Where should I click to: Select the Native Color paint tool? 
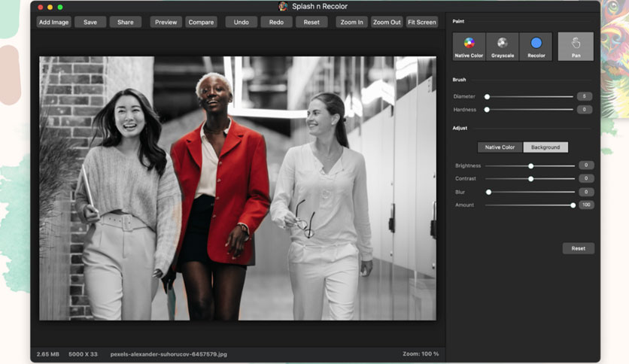pos(469,47)
